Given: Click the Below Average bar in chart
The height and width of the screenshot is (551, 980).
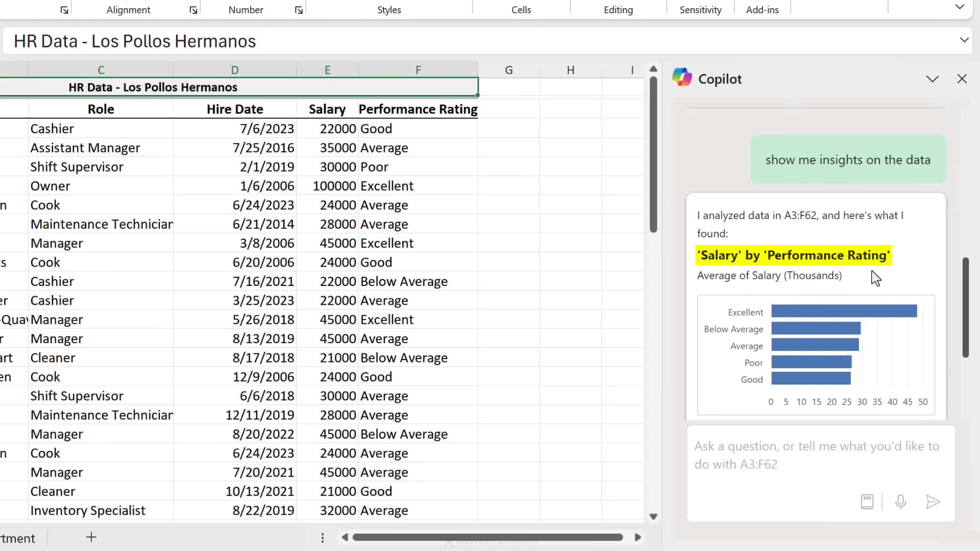Looking at the screenshot, I should [816, 328].
